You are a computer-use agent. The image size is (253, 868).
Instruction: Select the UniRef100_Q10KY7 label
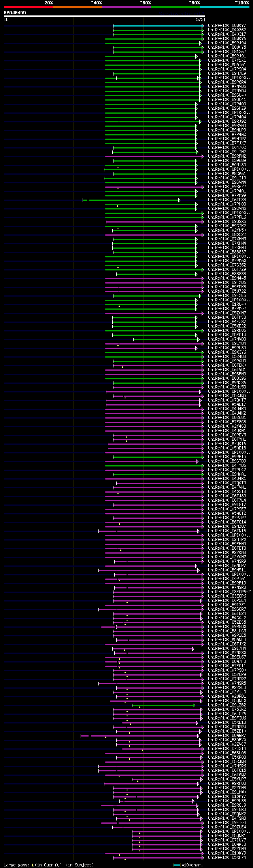tap(227, 797)
